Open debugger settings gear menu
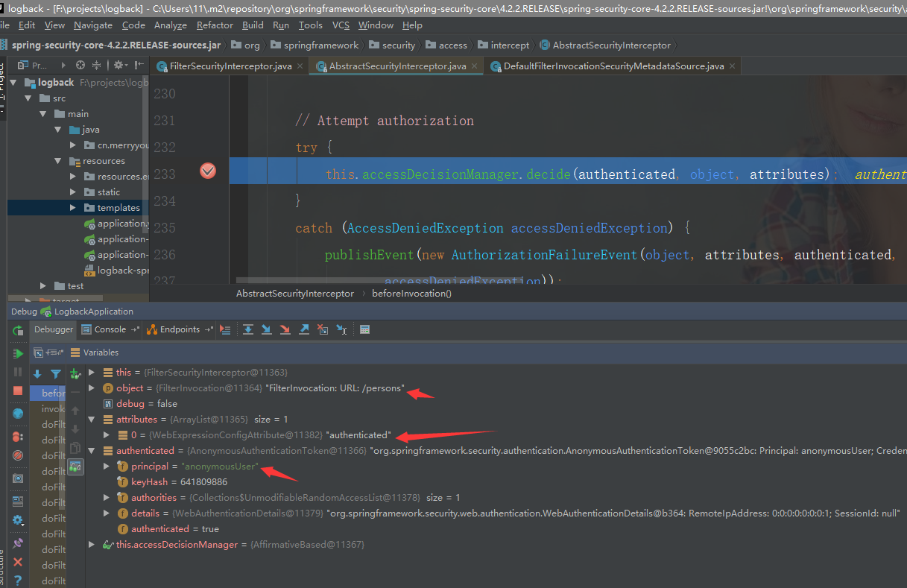Image resolution: width=907 pixels, height=588 pixels. click(x=17, y=519)
